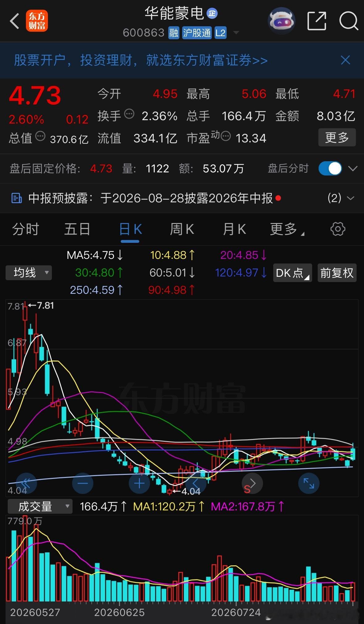This screenshot has height=624, width=364.
Task: Zoom in chart with plus button
Action: click(139, 483)
